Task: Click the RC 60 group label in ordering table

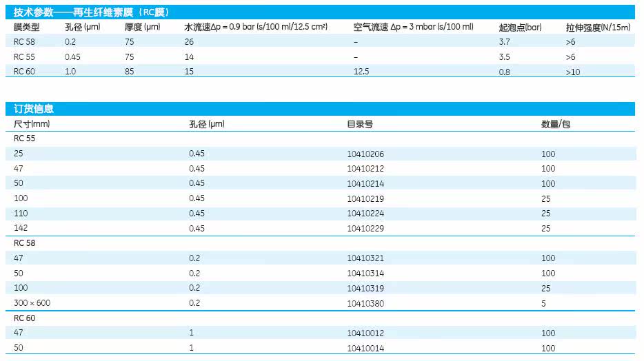Action: 25,318
